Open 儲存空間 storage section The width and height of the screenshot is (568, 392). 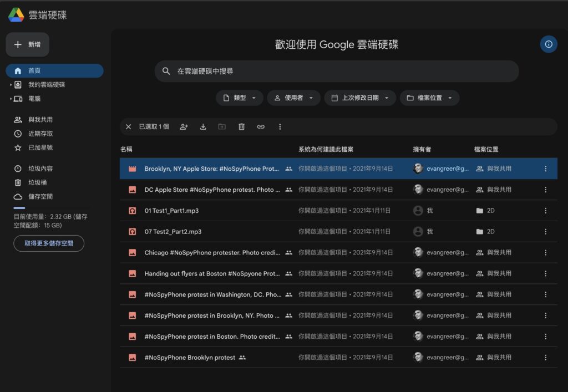click(40, 196)
